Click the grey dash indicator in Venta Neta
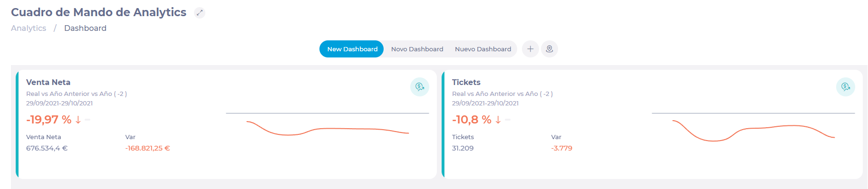This screenshot has height=189, width=868. coord(87,120)
